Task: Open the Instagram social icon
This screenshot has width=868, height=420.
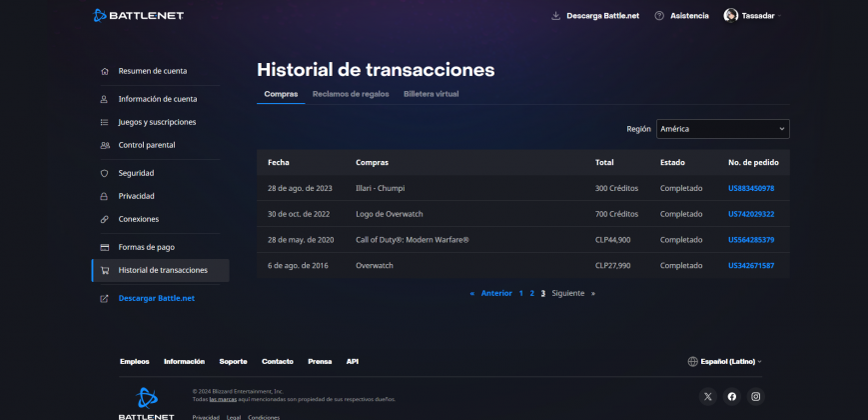Action: tap(755, 396)
